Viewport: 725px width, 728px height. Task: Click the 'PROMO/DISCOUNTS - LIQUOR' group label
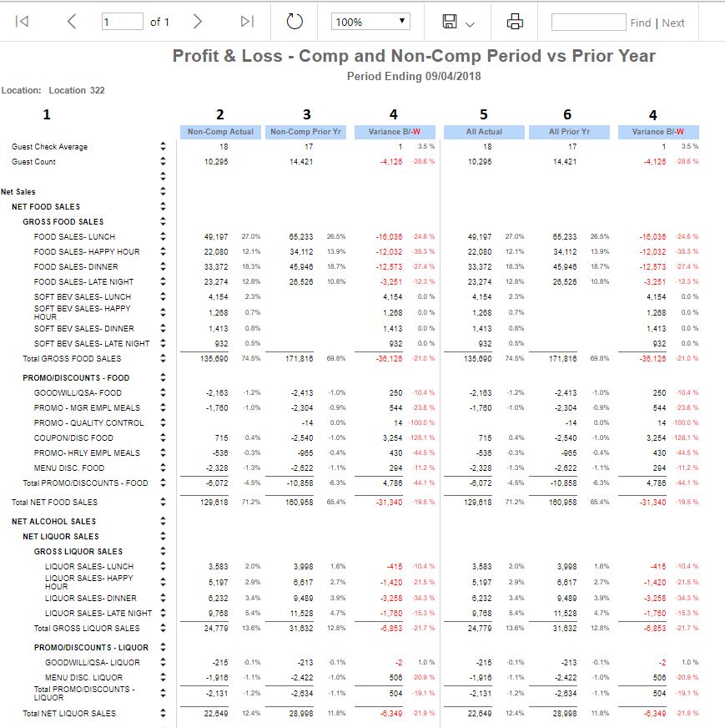point(91,647)
